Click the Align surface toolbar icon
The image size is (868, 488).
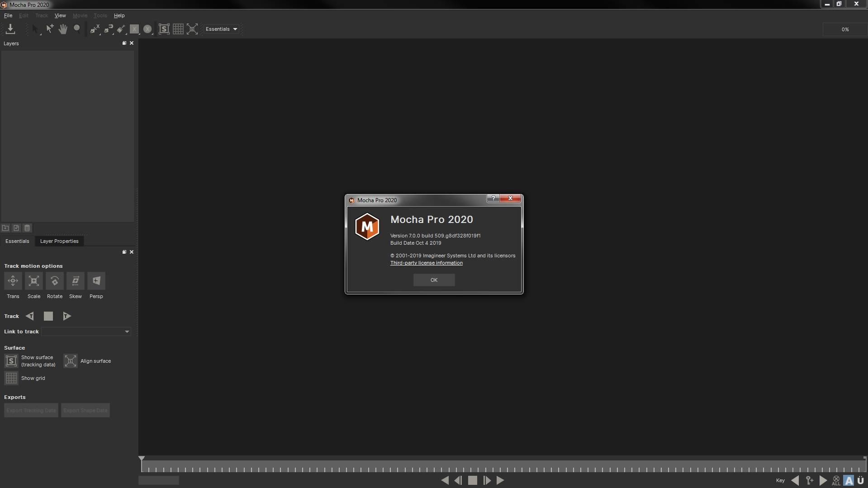point(192,29)
